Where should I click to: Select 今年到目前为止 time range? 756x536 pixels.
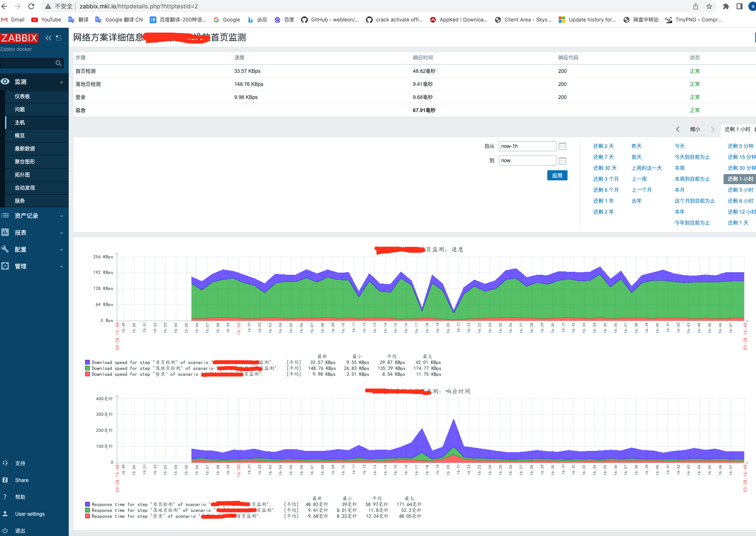692,223
